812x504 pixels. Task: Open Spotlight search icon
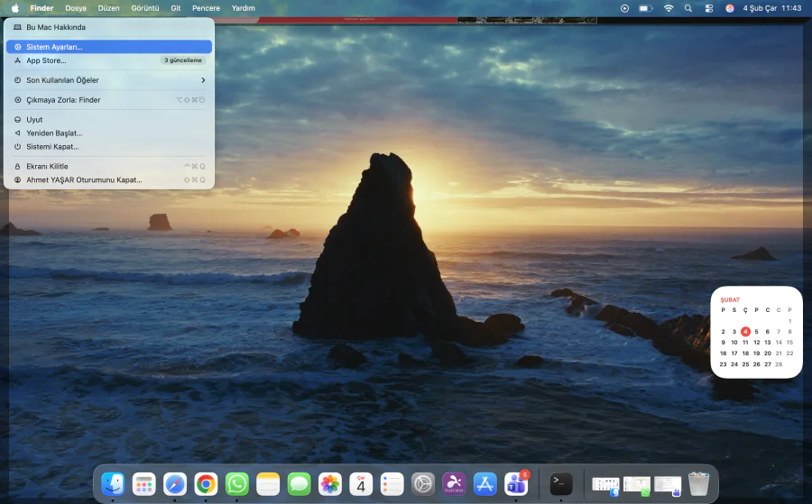(688, 8)
